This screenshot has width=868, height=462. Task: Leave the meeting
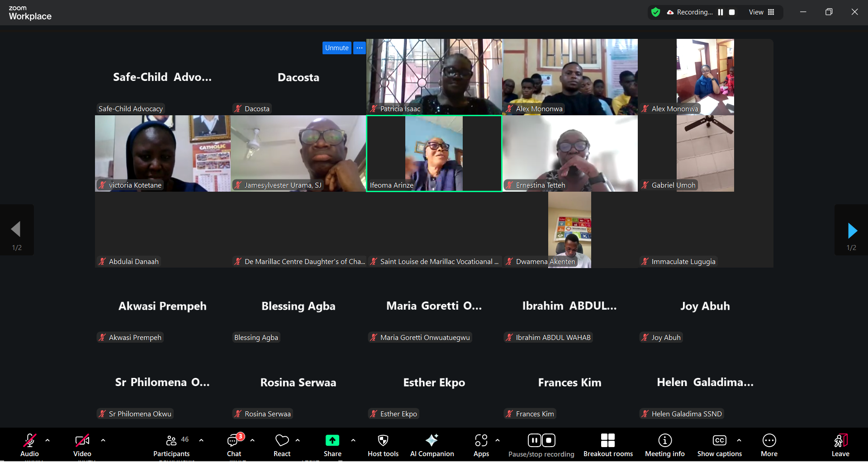point(840,445)
